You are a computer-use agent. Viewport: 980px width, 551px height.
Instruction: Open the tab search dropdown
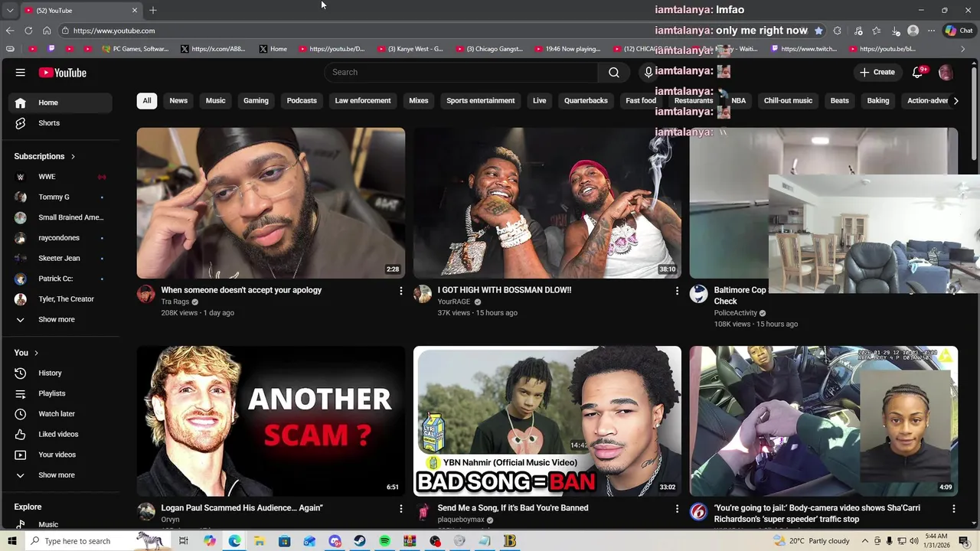(x=9, y=10)
